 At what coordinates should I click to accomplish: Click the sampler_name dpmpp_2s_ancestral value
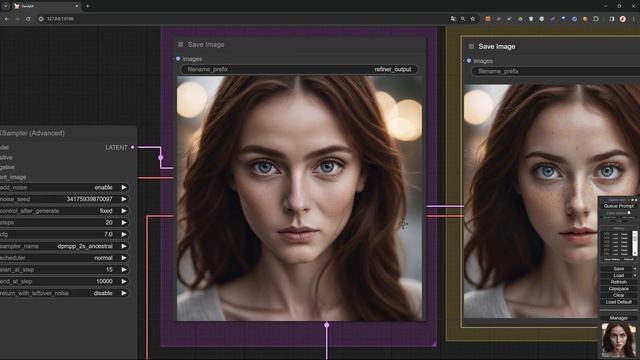tap(85, 246)
